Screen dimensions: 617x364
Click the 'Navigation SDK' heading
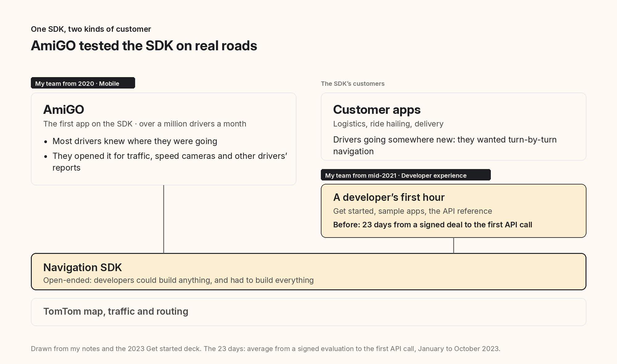click(82, 267)
